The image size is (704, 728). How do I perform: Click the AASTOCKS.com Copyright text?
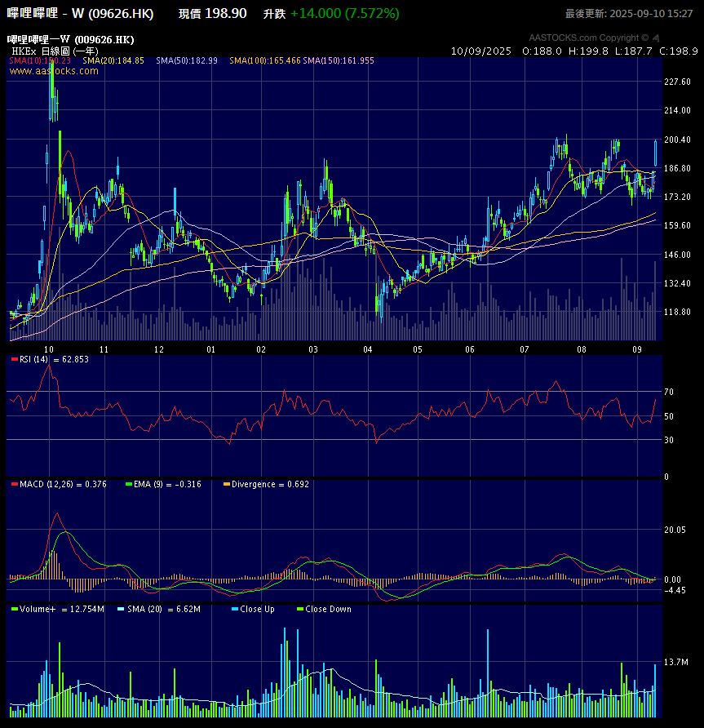pyautogui.click(x=588, y=38)
